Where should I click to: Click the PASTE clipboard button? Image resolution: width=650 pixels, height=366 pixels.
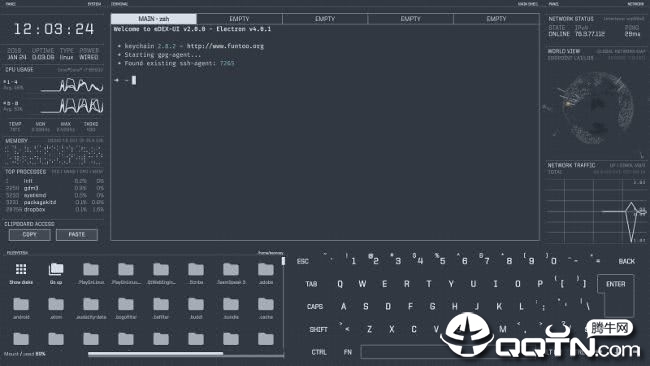[77, 235]
